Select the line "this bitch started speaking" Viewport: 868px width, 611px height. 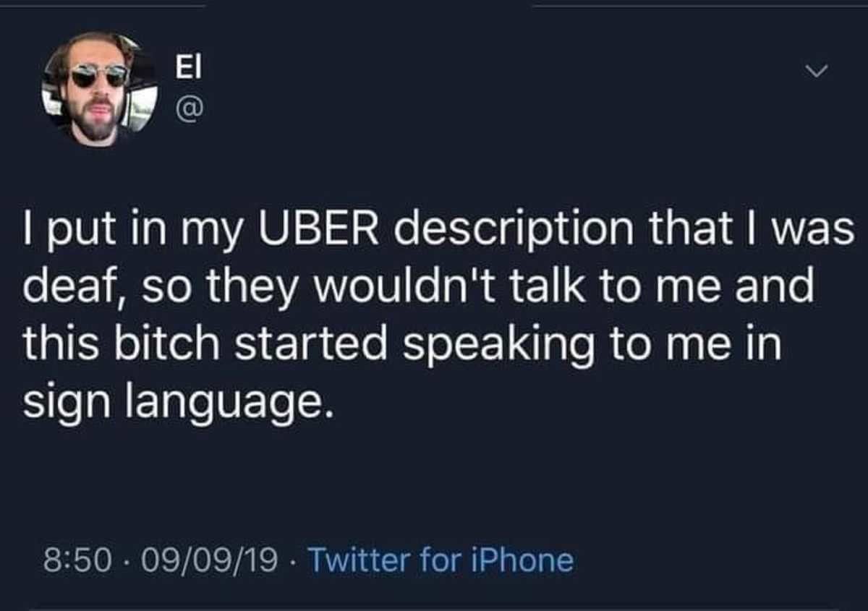401,345
